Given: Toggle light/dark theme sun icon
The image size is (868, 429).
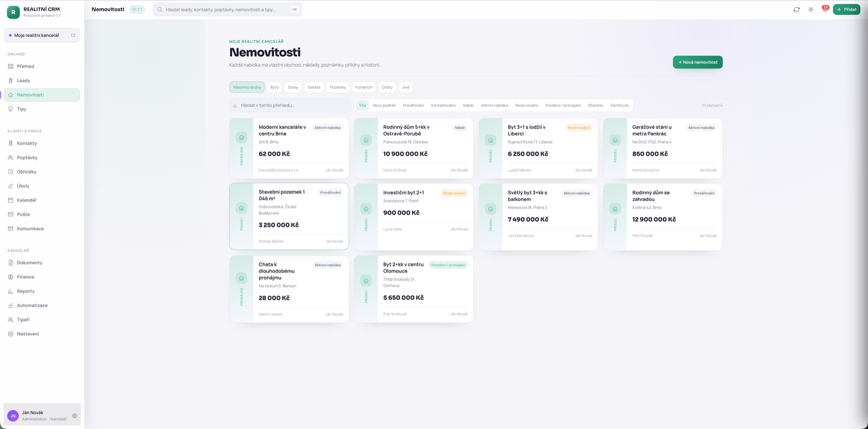Looking at the screenshot, I should [x=811, y=10].
